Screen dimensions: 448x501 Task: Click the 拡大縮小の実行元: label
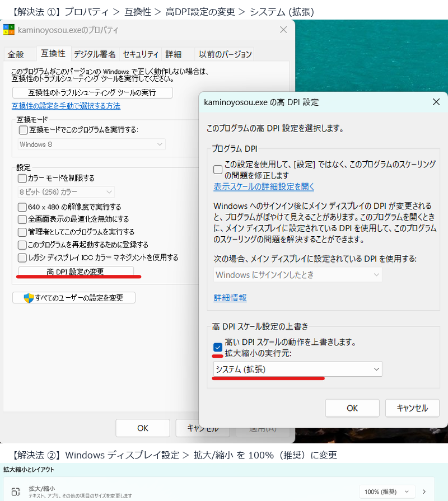pos(258,353)
